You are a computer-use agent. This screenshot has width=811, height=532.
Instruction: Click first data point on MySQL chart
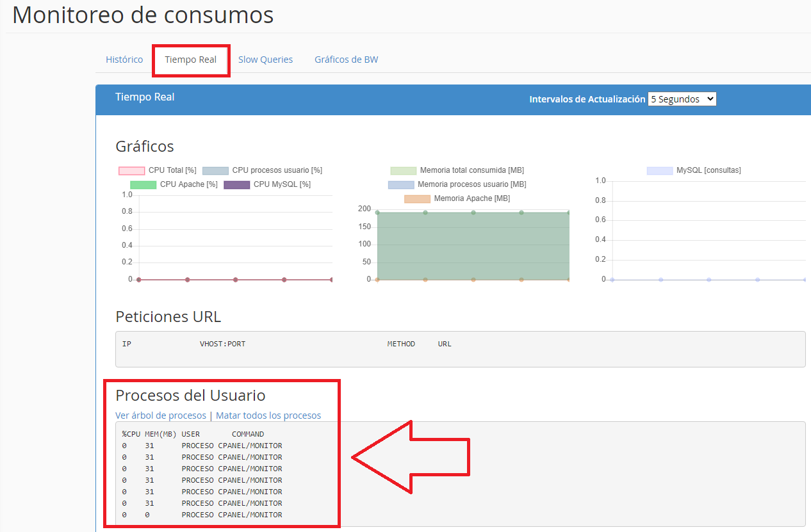pos(612,280)
